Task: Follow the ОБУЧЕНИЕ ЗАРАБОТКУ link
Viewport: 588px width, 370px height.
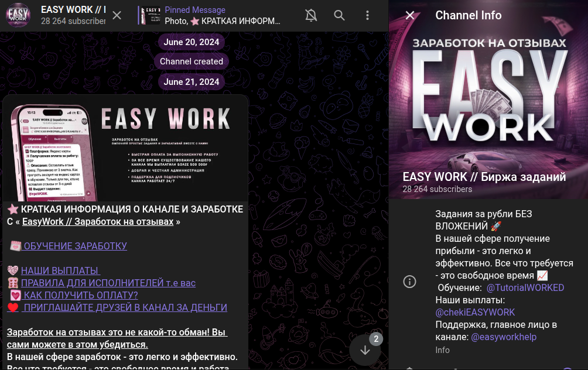Action: [75, 246]
